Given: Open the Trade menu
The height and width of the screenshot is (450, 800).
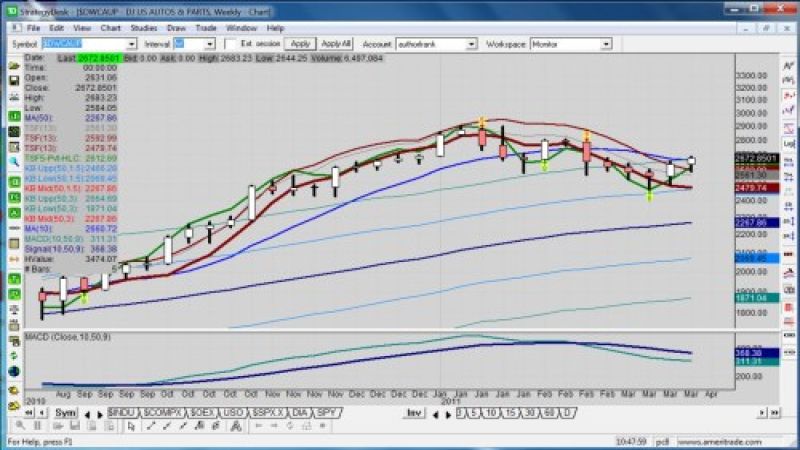Looking at the screenshot, I should pos(206,28).
